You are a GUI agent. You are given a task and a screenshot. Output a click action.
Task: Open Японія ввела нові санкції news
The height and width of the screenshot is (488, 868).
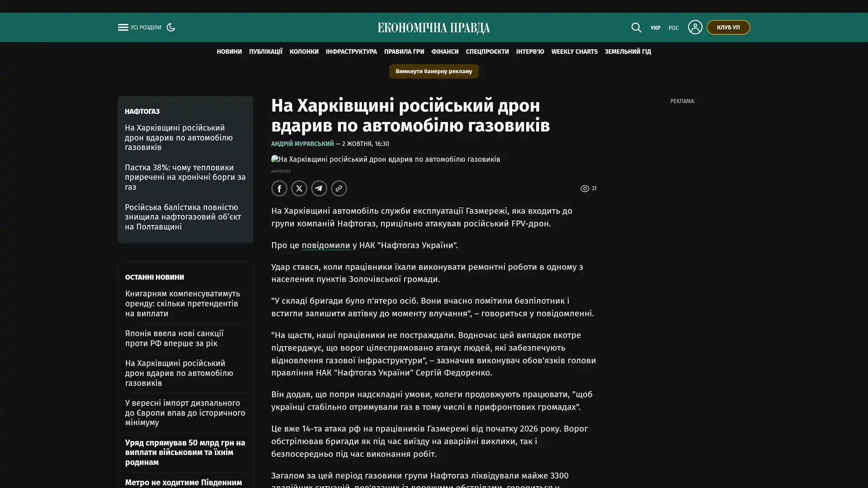pos(175,338)
